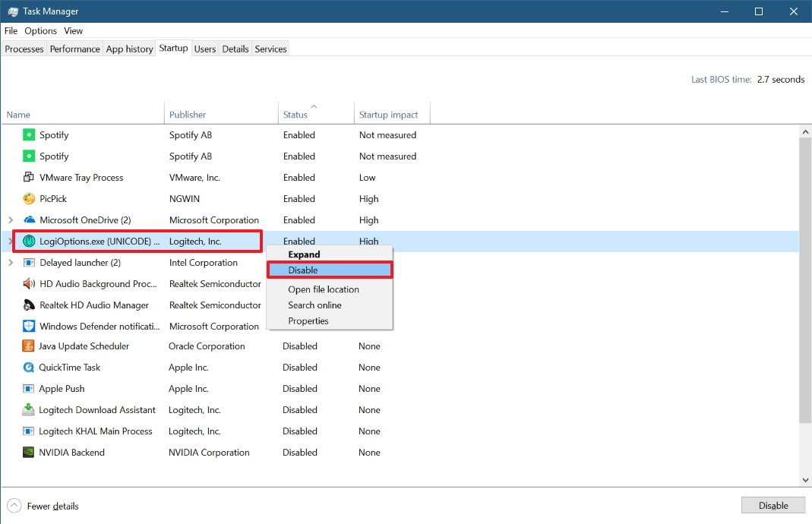Switch to the Performance tab

coord(74,49)
